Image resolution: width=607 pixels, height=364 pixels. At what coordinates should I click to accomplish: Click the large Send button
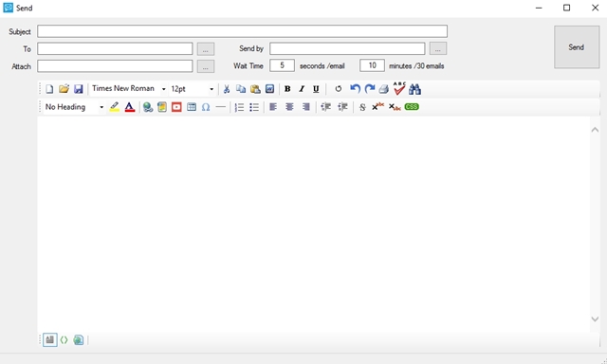click(577, 47)
